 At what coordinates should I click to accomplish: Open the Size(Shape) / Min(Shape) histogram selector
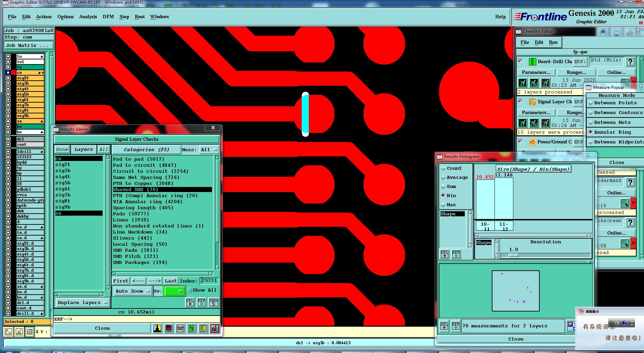[533, 169]
